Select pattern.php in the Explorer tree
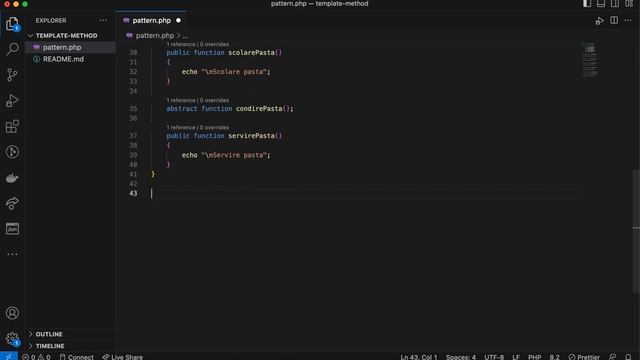Screen dimensions: 640x360 [x=62, y=47]
